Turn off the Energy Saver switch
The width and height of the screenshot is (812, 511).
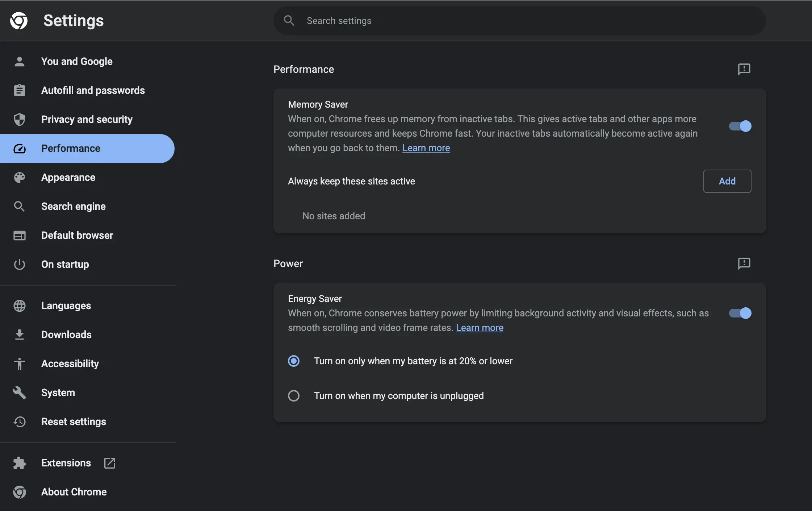(x=740, y=313)
